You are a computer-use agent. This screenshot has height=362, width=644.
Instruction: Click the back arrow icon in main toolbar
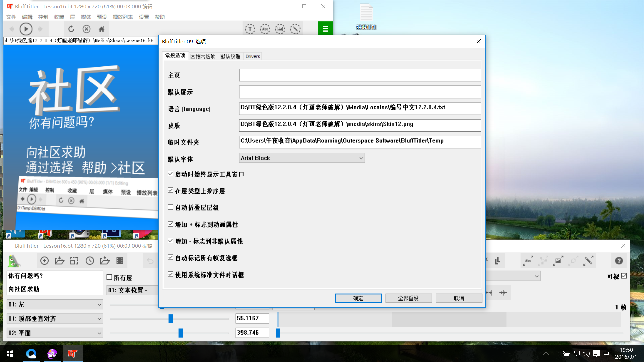[x=12, y=29]
